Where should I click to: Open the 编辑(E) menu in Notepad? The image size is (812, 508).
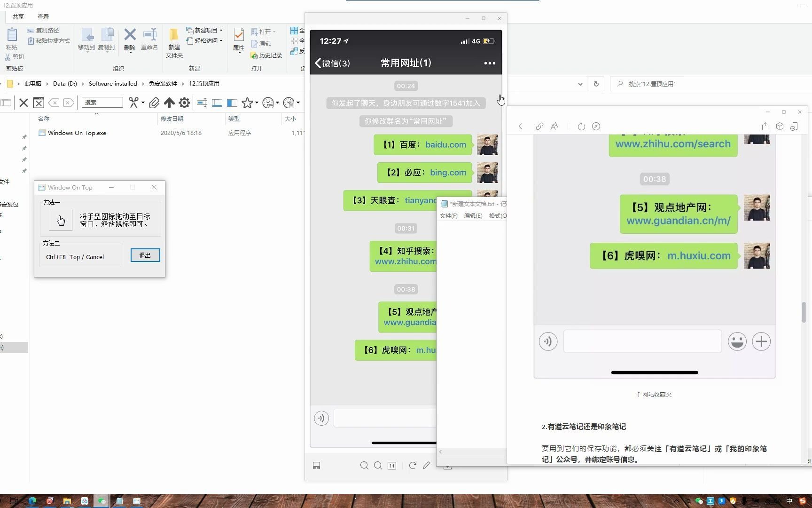pyautogui.click(x=473, y=216)
